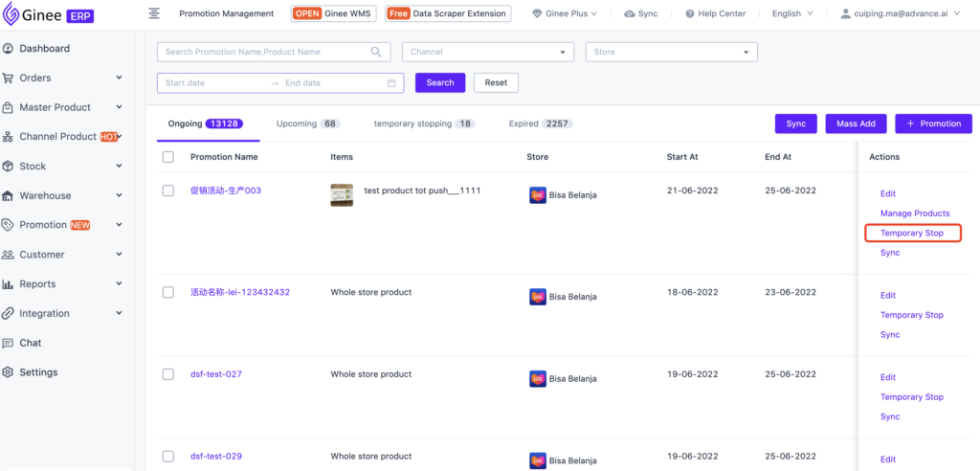Click the user avatar icon

click(x=846, y=13)
